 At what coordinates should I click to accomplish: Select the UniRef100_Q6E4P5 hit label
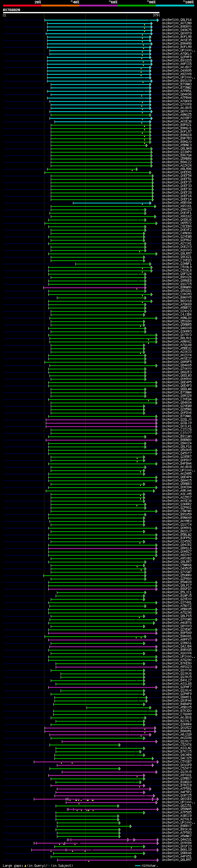pyautogui.click(x=177, y=382)
